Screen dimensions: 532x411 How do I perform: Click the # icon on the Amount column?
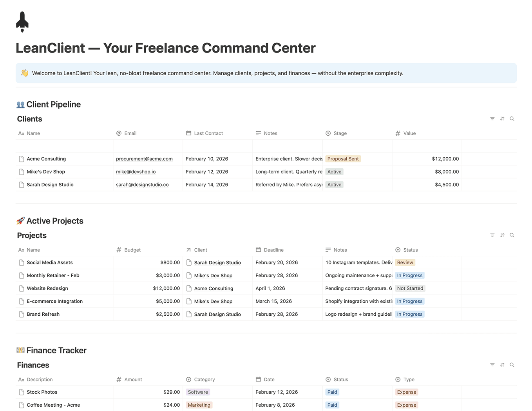pos(118,379)
